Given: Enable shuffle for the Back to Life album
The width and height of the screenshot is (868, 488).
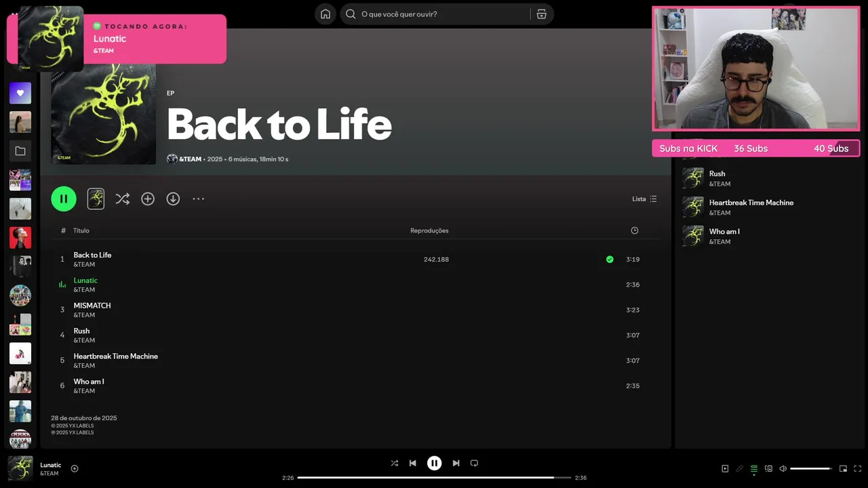Looking at the screenshot, I should [x=122, y=199].
